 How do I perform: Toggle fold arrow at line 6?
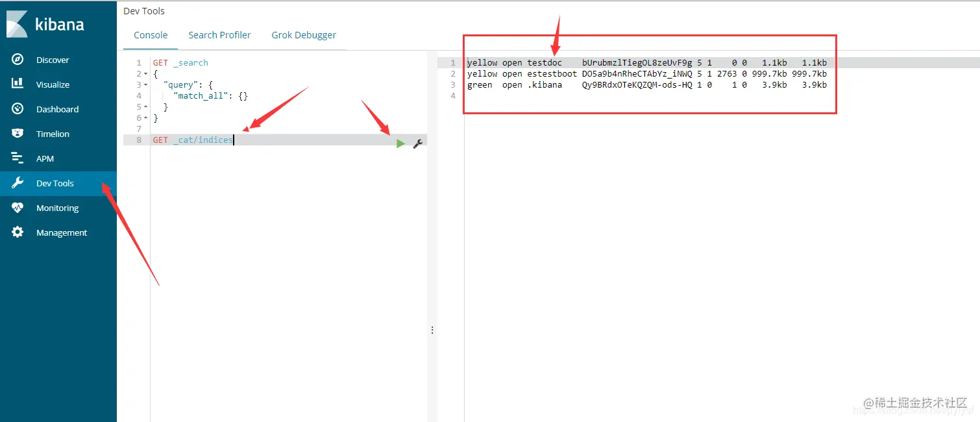pos(146,118)
